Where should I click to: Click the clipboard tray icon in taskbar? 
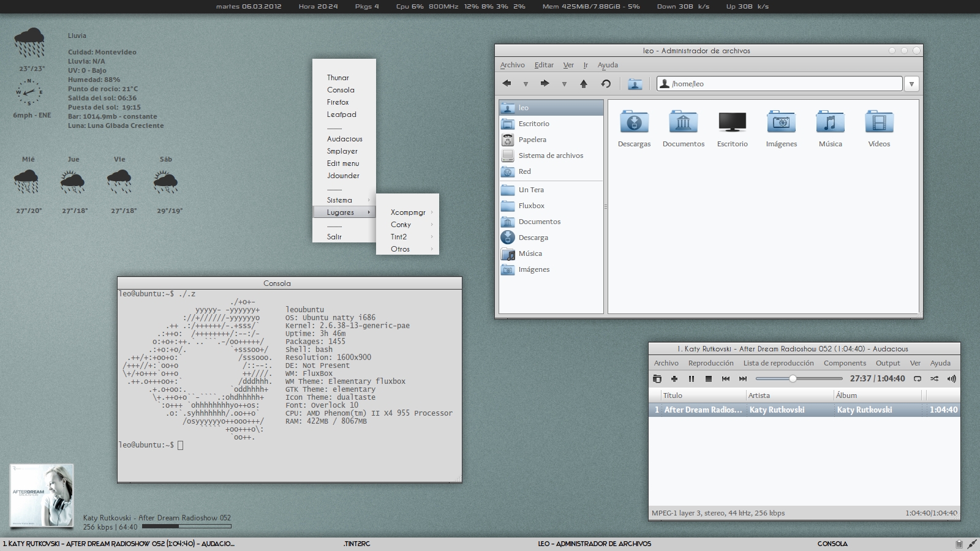[x=959, y=544]
